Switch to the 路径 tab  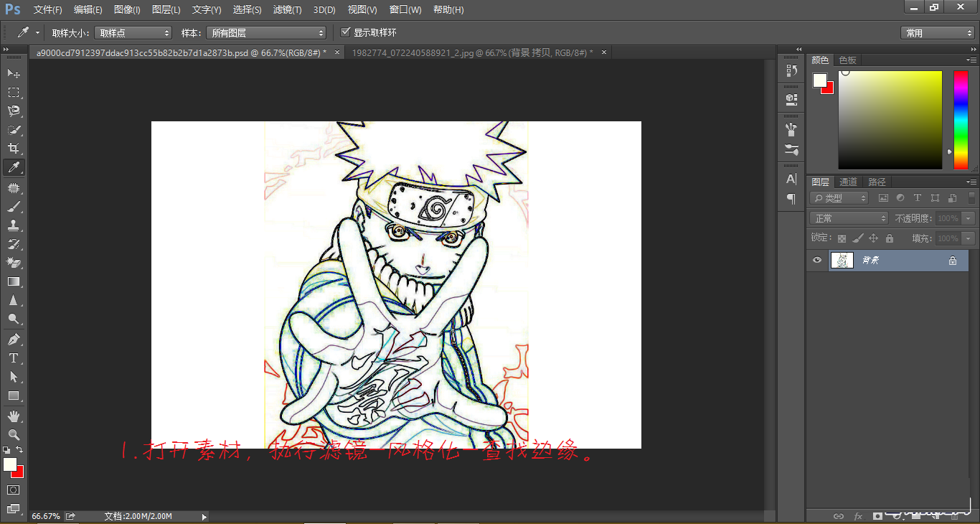pyautogui.click(x=877, y=182)
